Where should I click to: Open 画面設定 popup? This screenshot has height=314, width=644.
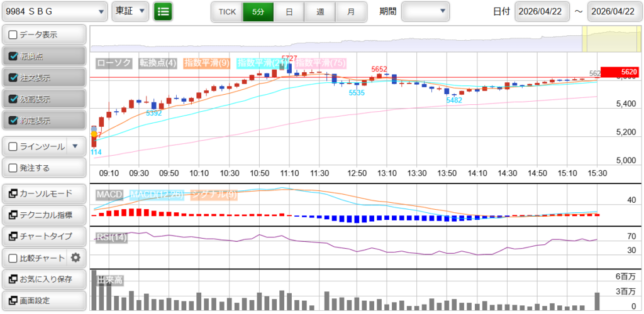43,300
